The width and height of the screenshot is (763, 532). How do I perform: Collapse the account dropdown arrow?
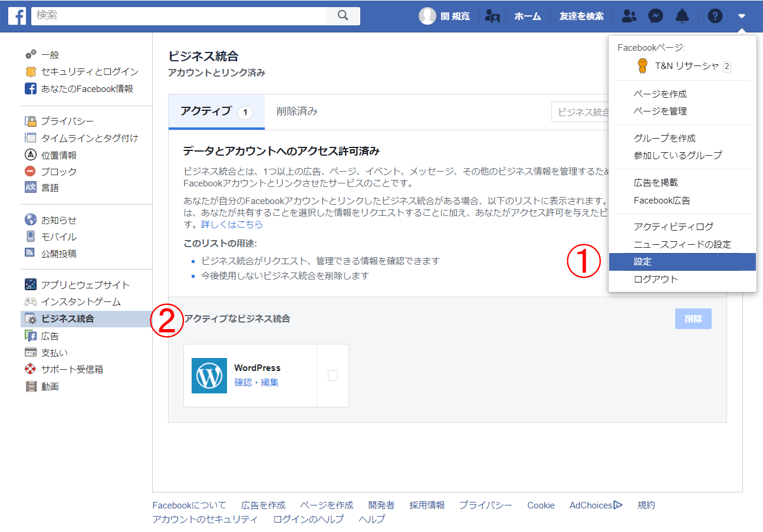coord(742,16)
